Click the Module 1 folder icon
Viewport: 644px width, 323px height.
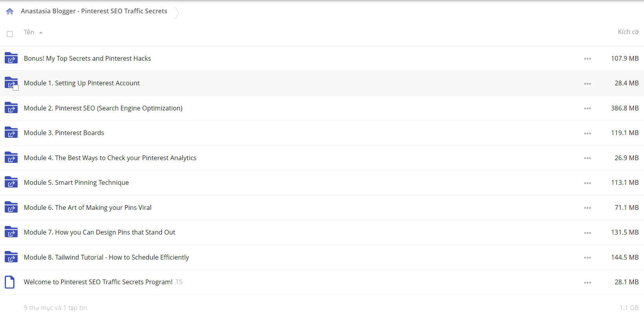pos(10,82)
